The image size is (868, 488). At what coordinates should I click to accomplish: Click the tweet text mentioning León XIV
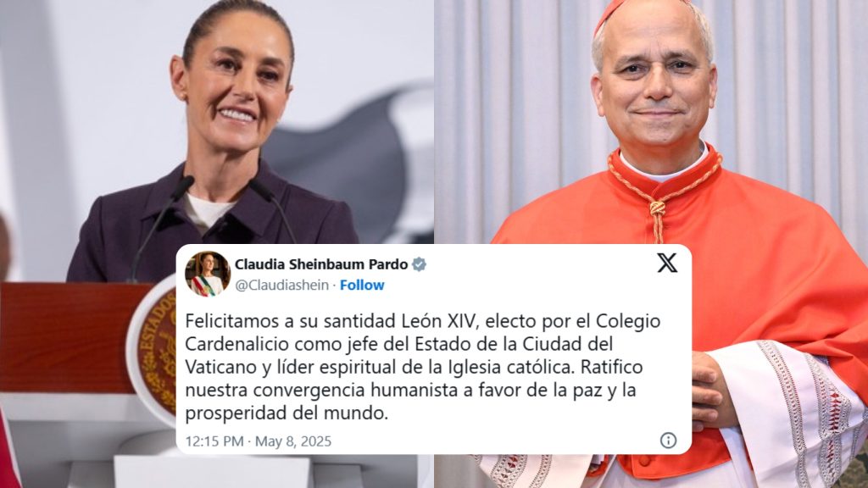(x=423, y=367)
